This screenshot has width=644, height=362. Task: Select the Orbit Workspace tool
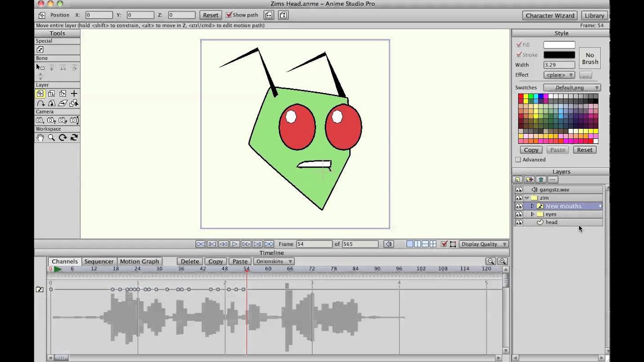(x=74, y=137)
